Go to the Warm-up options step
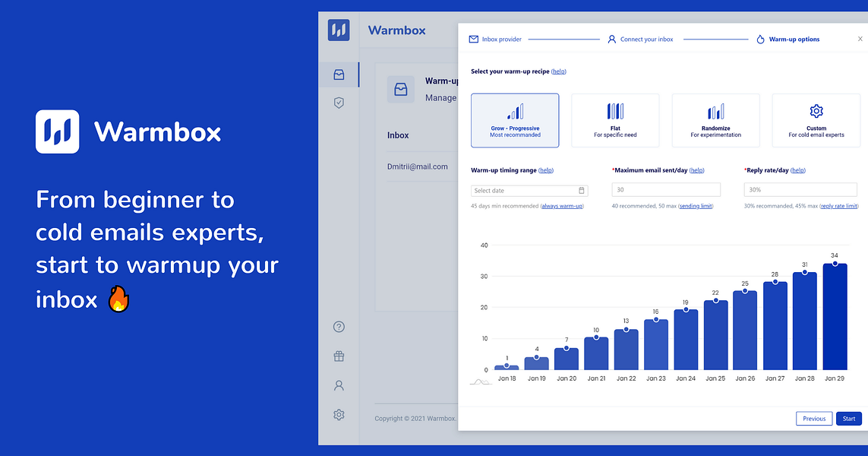The width and height of the screenshot is (868, 456). (x=793, y=39)
